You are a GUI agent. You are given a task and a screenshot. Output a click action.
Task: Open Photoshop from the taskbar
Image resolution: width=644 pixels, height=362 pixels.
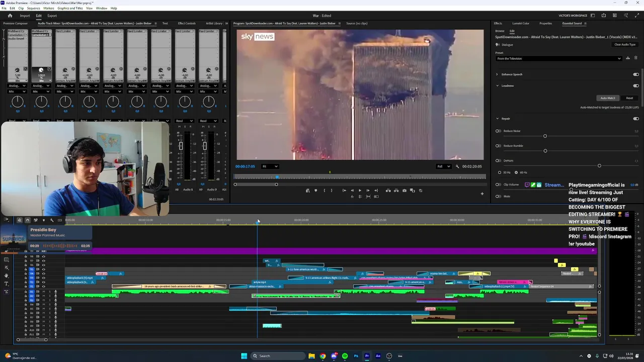(x=356, y=356)
